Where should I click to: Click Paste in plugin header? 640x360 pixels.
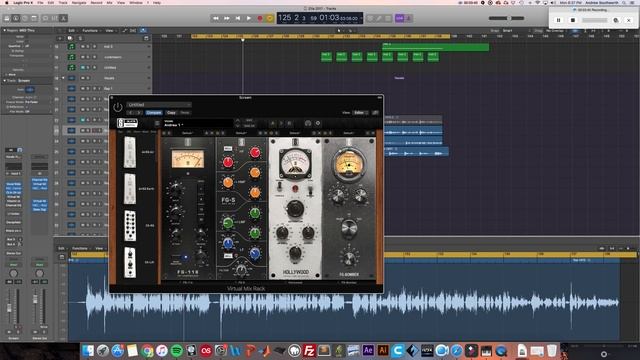185,113
